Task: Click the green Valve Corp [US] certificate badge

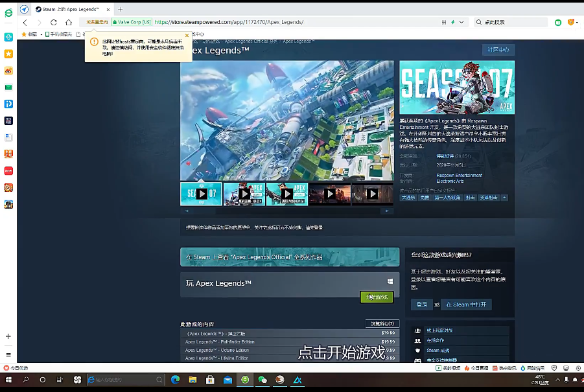Action: pos(132,22)
